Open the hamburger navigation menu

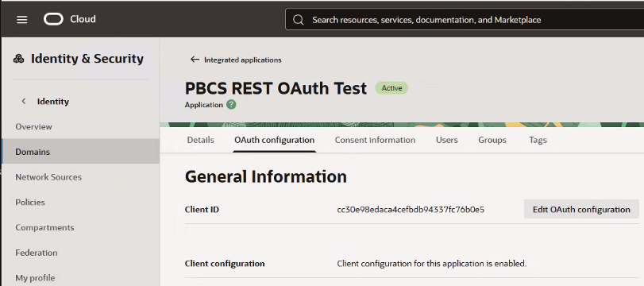tap(21, 20)
